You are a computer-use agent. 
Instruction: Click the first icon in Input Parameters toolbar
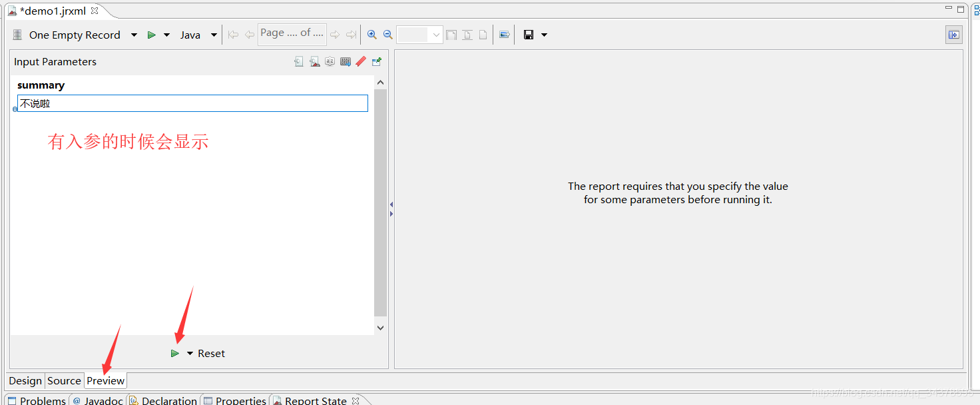click(x=299, y=62)
